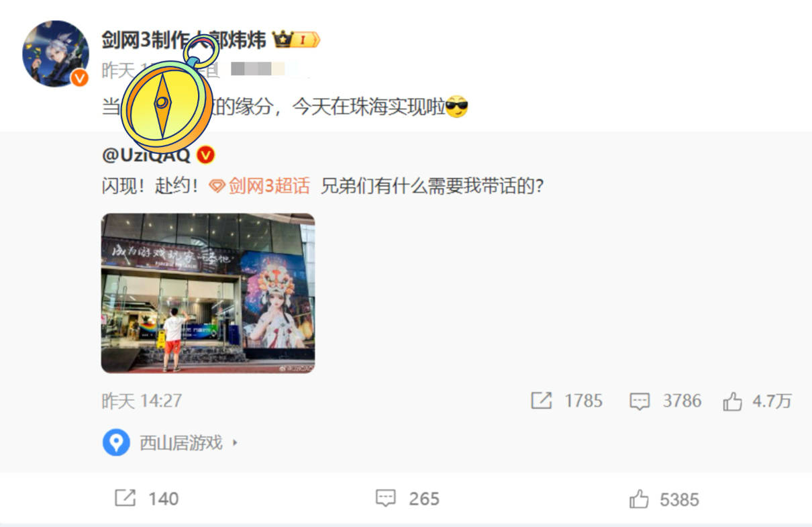Open the poster's profile avatar
Viewport: 812px width, 527px height.
click(56, 53)
